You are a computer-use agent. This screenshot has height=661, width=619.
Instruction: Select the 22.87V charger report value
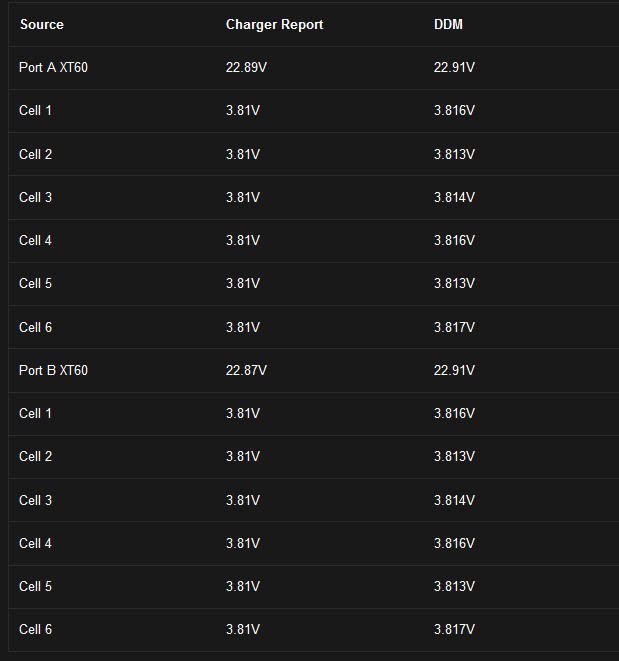tap(246, 370)
